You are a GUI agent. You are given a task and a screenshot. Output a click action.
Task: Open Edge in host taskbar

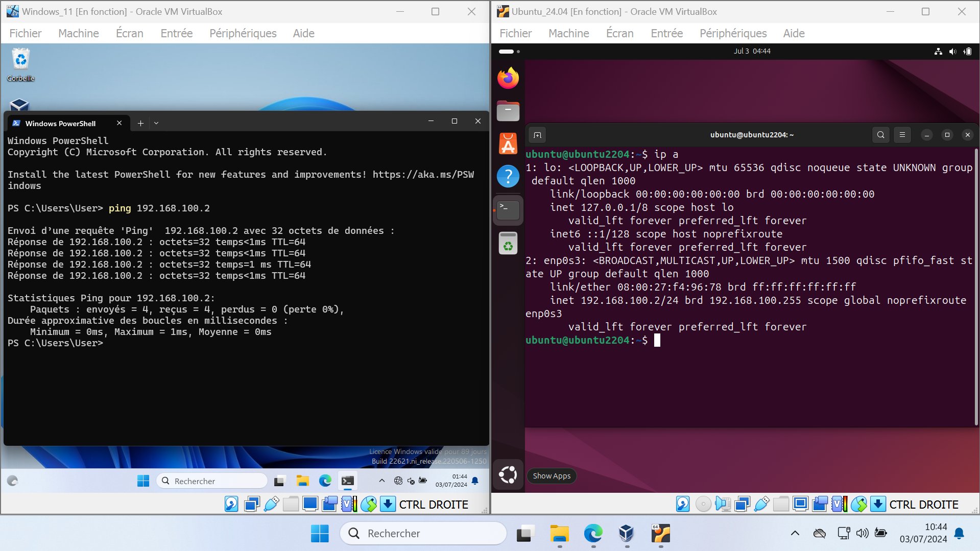point(593,534)
